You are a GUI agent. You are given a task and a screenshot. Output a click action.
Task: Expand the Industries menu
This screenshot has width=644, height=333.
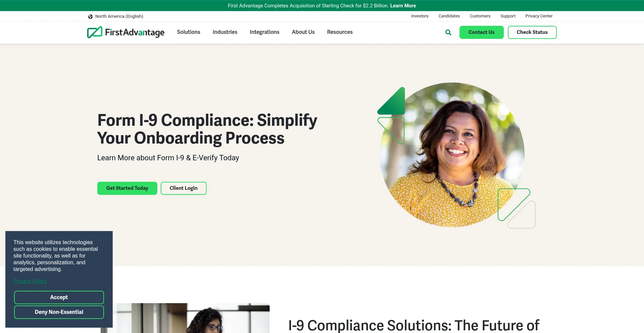click(225, 32)
